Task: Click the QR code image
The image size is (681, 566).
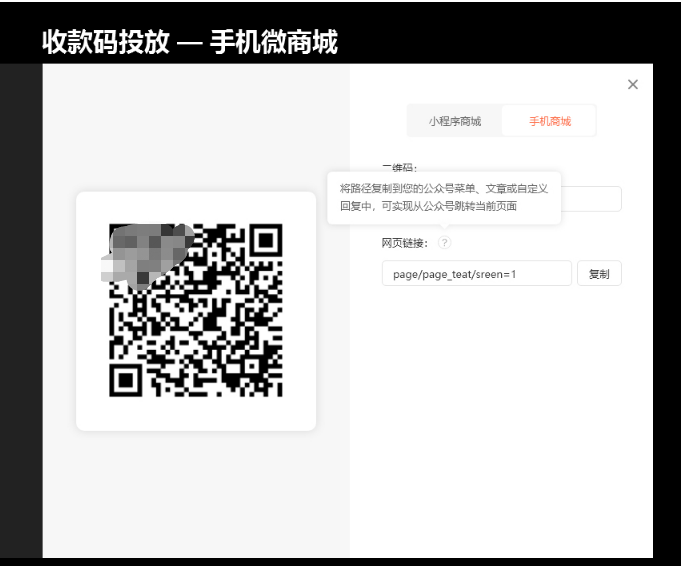Action: coord(195,310)
